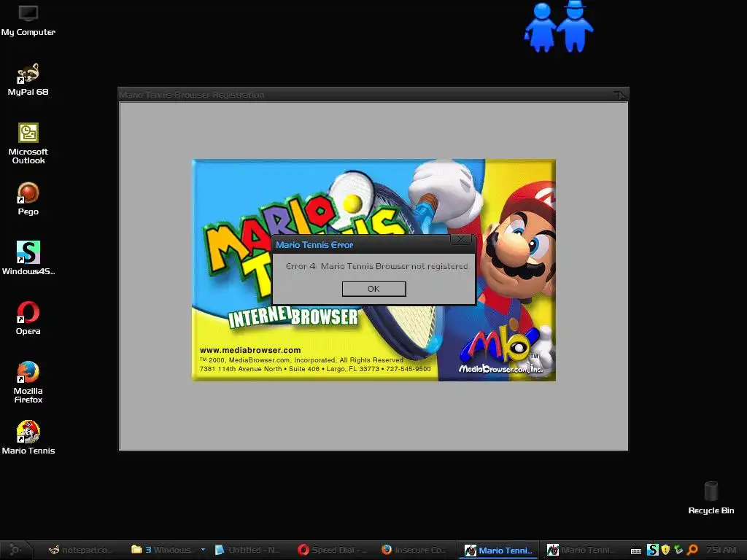Select the Mozilla Firefox desktop shortcut
This screenshot has height=560, width=747.
28,382
